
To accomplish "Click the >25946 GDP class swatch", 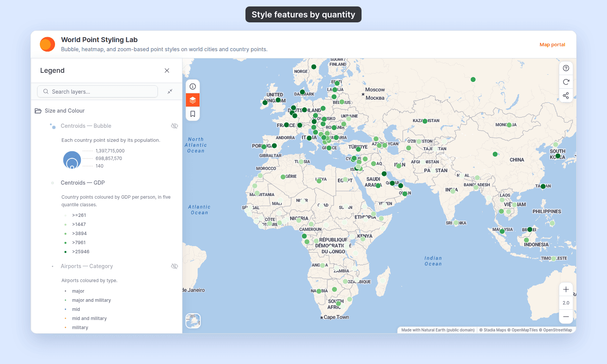I will [65, 252].
